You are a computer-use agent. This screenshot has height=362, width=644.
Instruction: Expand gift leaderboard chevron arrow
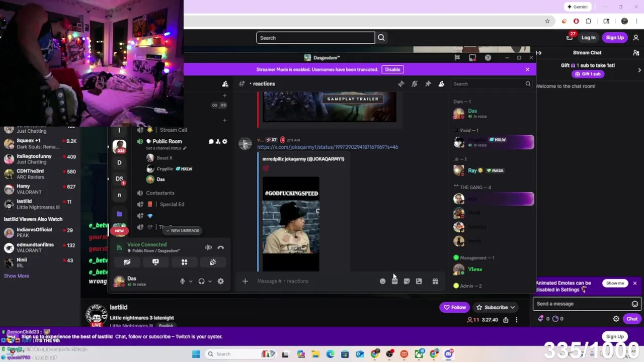coord(639,70)
